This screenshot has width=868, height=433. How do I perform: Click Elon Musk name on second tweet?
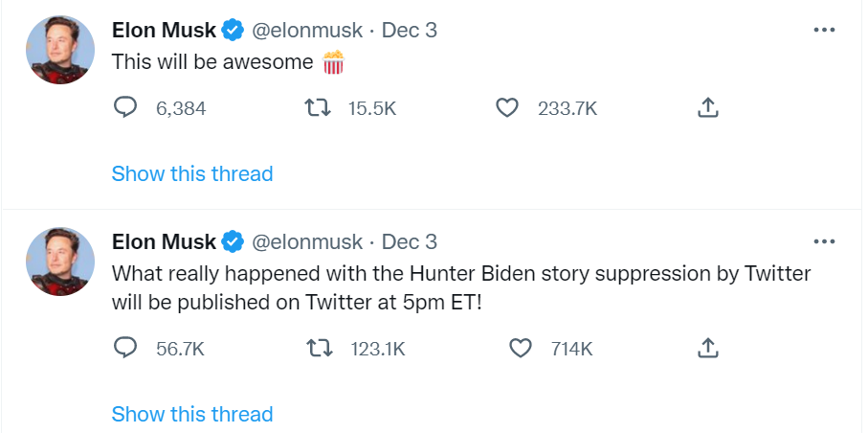point(164,241)
